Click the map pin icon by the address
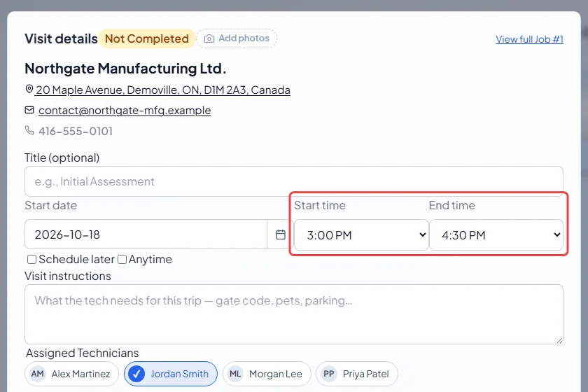Screen dimensions: 588x392 (29, 90)
